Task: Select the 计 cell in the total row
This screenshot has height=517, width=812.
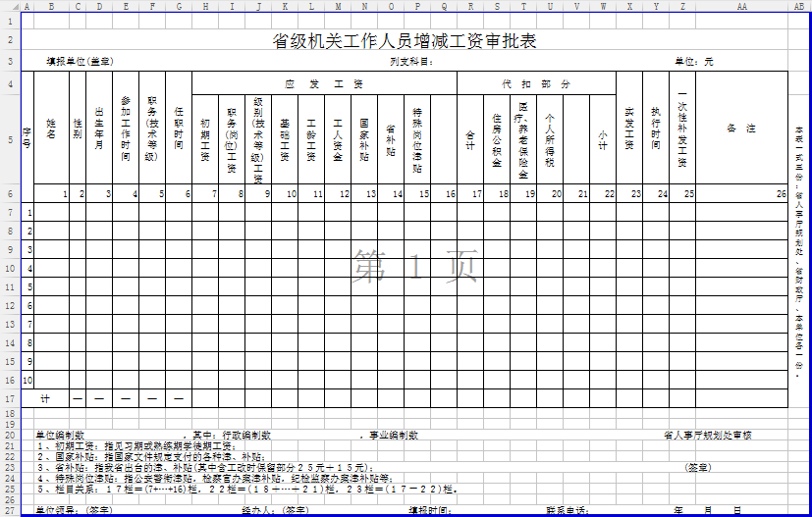Action: [x=45, y=398]
